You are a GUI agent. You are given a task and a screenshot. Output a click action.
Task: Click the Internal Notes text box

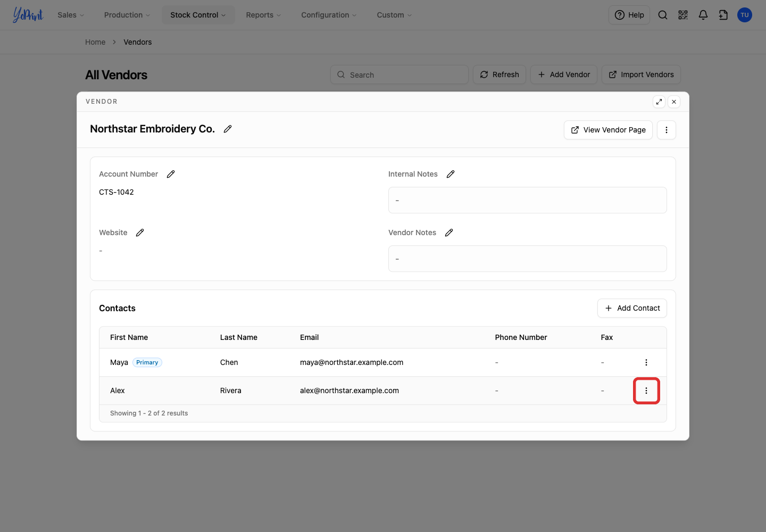[x=528, y=200]
